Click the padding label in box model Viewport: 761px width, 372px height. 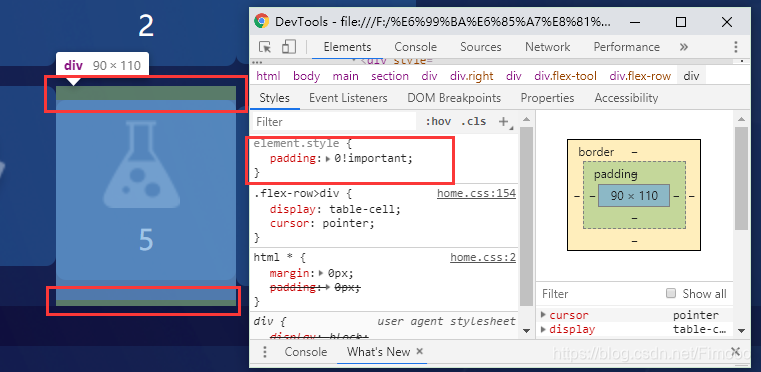click(615, 174)
